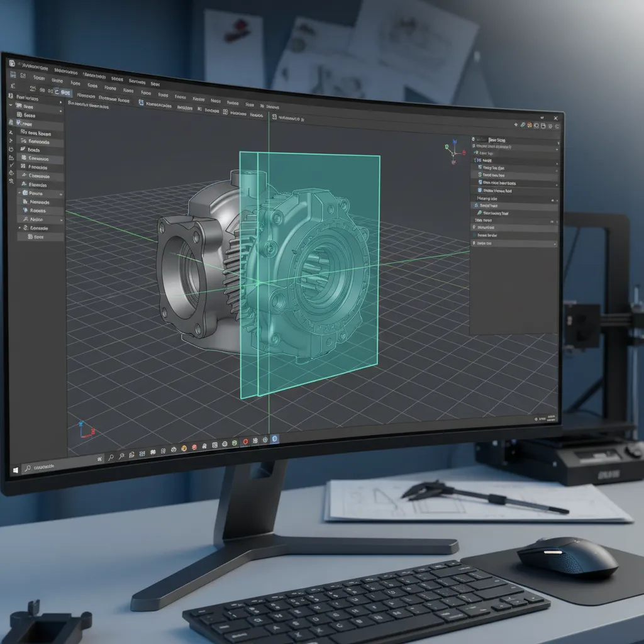Click the viewport orientation gizmo at top-right
This screenshot has height=644, width=644.
(454, 152)
